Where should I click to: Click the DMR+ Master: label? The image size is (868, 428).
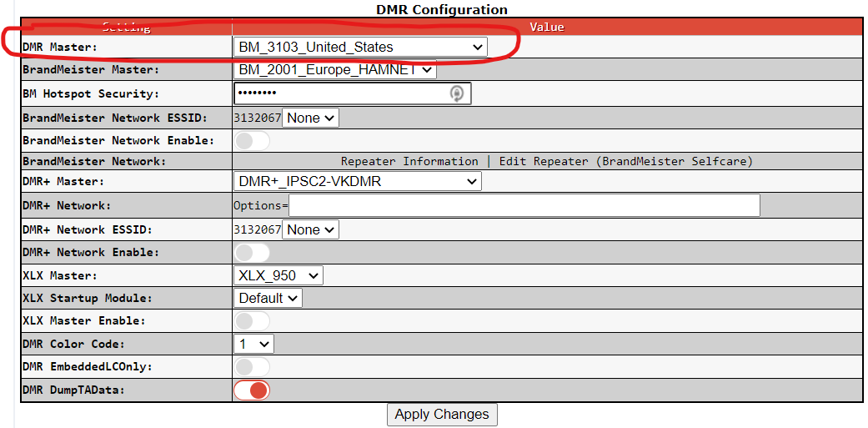tap(63, 181)
